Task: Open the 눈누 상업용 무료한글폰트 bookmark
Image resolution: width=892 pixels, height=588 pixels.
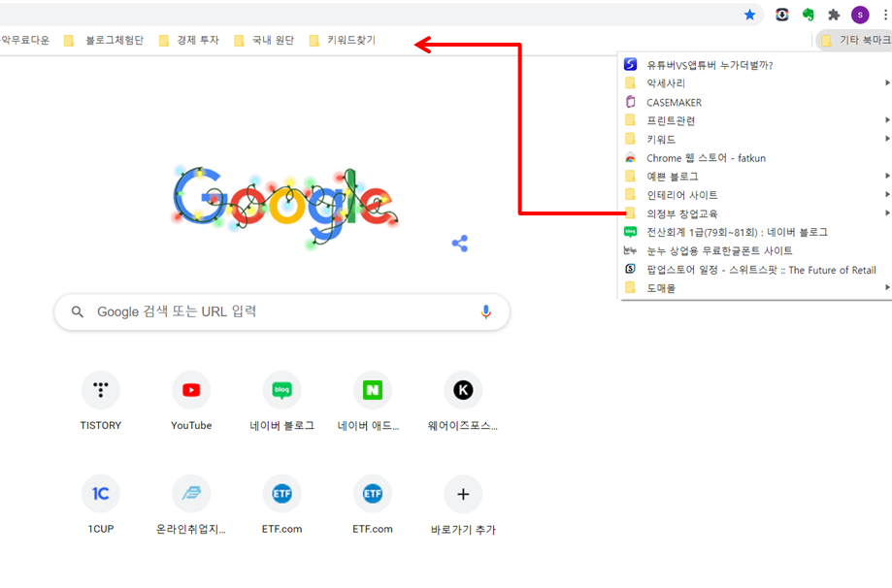Action: click(x=755, y=250)
